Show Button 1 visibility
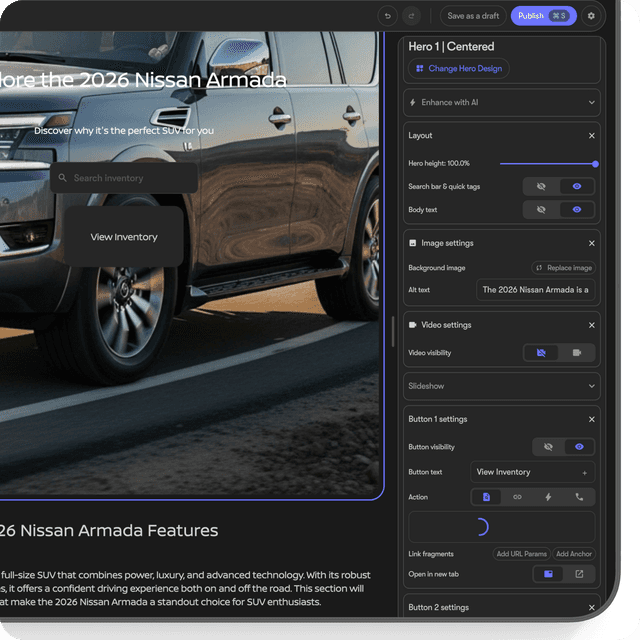This screenshot has width=640, height=640. pos(579,447)
